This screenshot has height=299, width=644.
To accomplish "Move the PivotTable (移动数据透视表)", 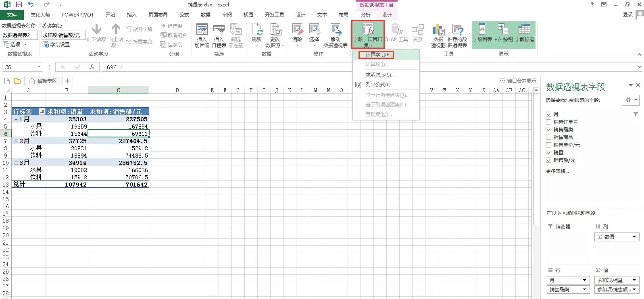I will [x=336, y=35].
